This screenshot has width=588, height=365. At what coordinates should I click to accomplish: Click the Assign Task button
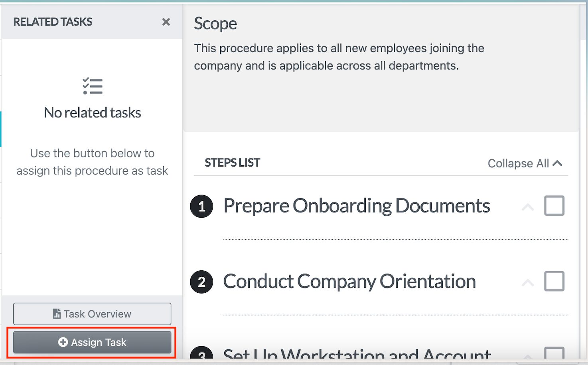point(92,342)
